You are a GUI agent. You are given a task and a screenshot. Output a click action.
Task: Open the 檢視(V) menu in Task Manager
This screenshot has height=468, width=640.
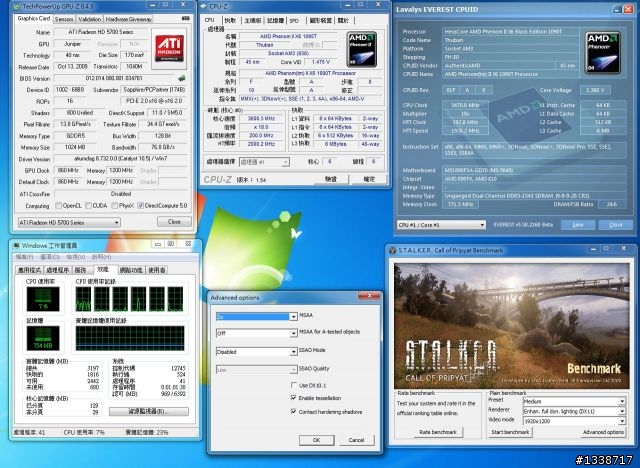coord(76,257)
